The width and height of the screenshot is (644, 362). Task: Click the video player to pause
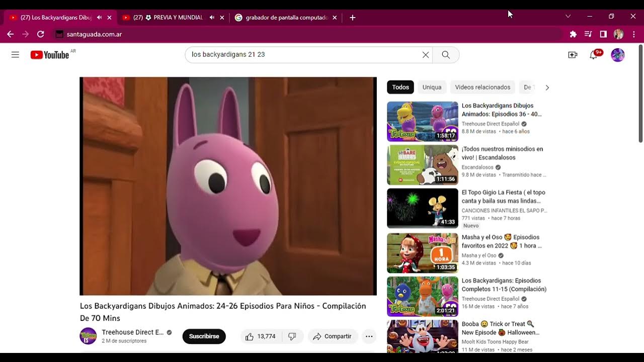228,186
